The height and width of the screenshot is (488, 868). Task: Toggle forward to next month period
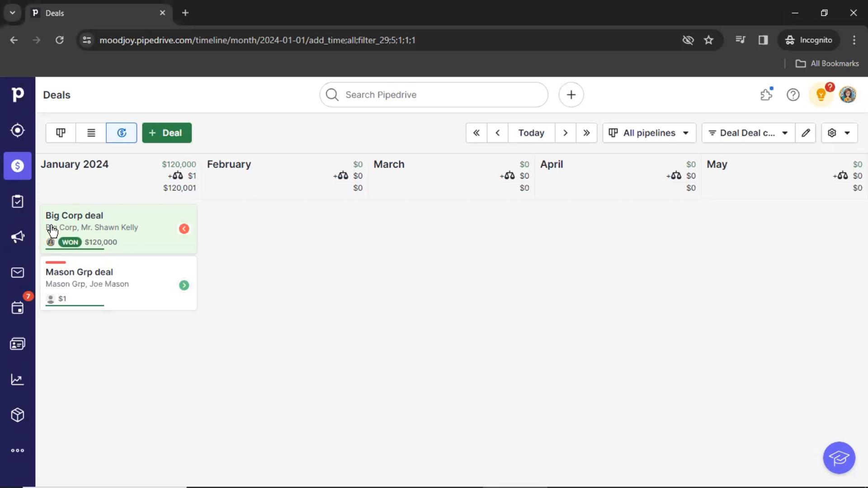coord(565,132)
